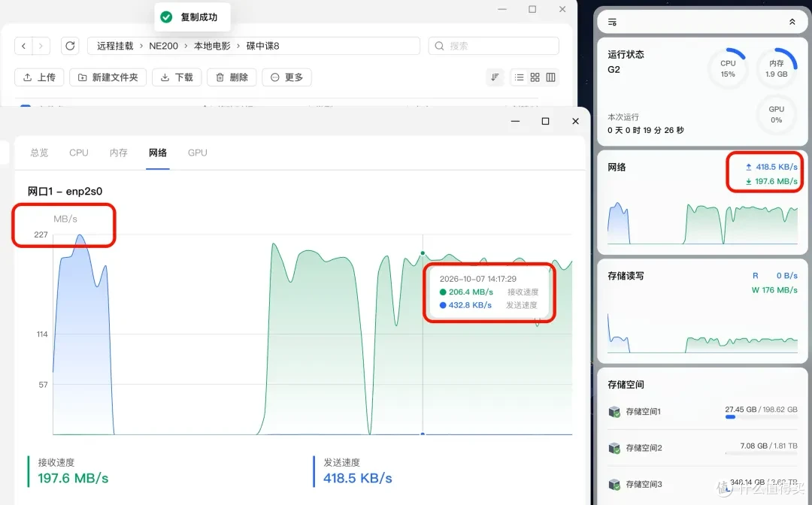Screen dimensions: 812x505
Task: Select 本地电影 in the breadcrumb path
Action: pos(212,46)
